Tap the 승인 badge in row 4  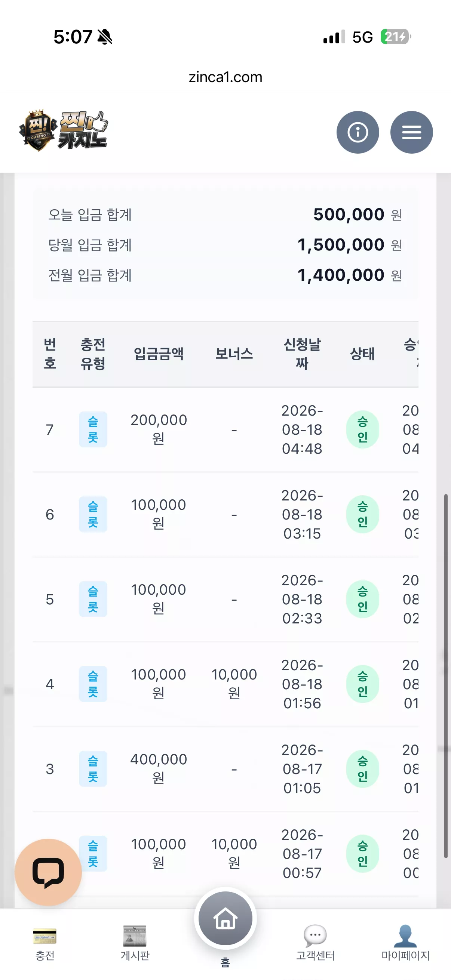coord(363,684)
